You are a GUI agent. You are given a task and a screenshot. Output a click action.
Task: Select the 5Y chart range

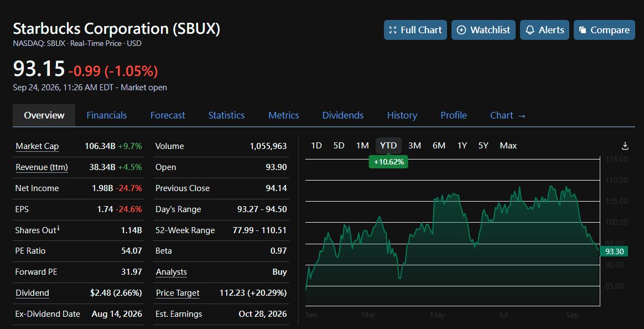point(484,146)
